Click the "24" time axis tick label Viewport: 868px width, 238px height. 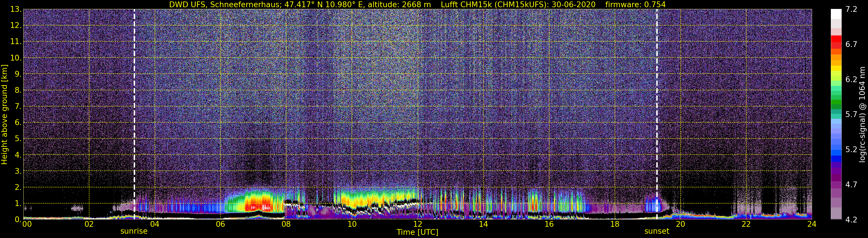(x=812, y=224)
